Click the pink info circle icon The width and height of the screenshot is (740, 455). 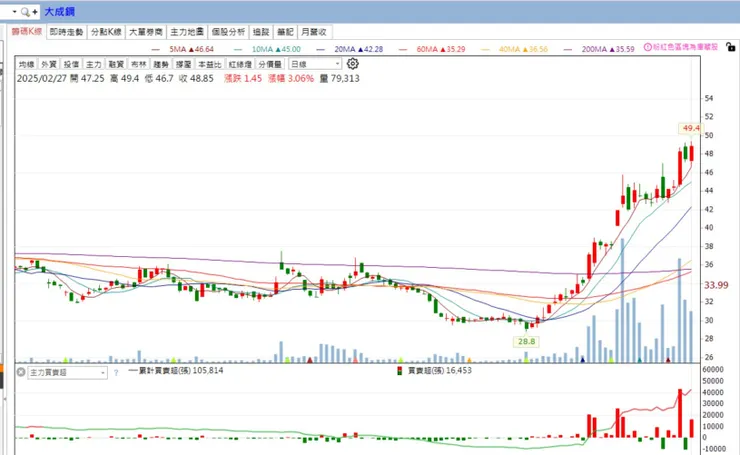(x=648, y=47)
